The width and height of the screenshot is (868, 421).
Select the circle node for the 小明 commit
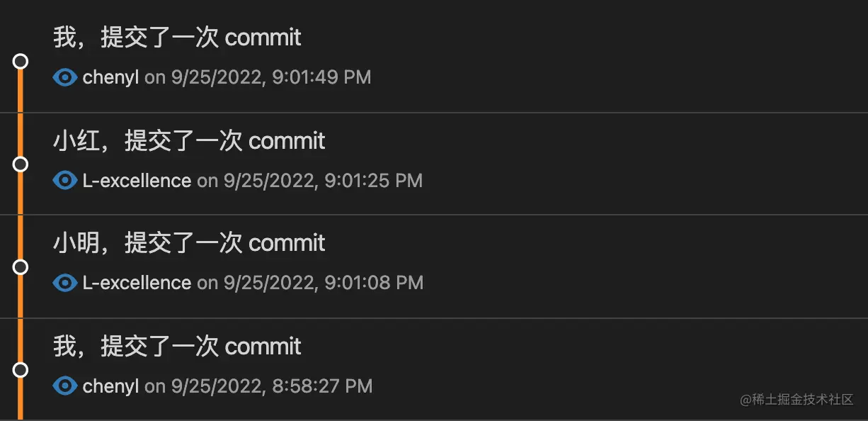[21, 267]
